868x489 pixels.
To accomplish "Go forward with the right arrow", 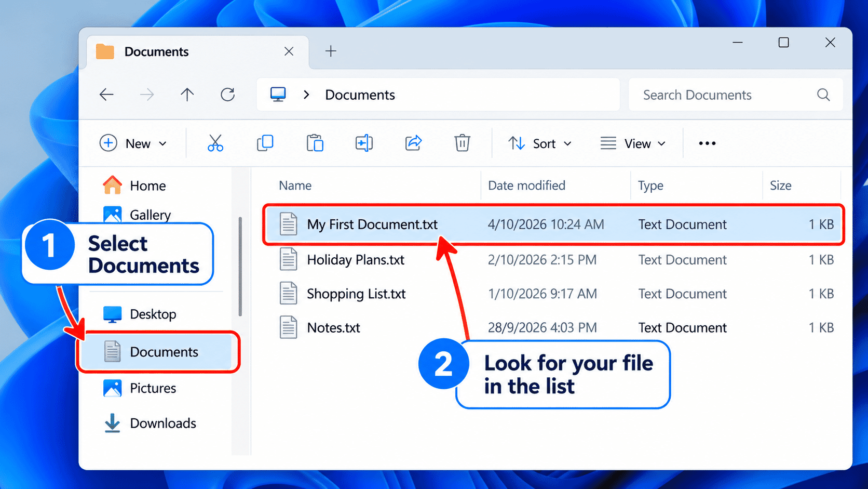I will (147, 95).
